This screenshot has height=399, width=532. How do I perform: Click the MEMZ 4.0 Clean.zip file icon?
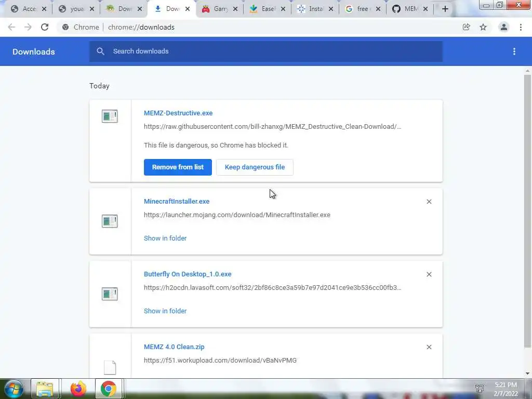click(110, 367)
